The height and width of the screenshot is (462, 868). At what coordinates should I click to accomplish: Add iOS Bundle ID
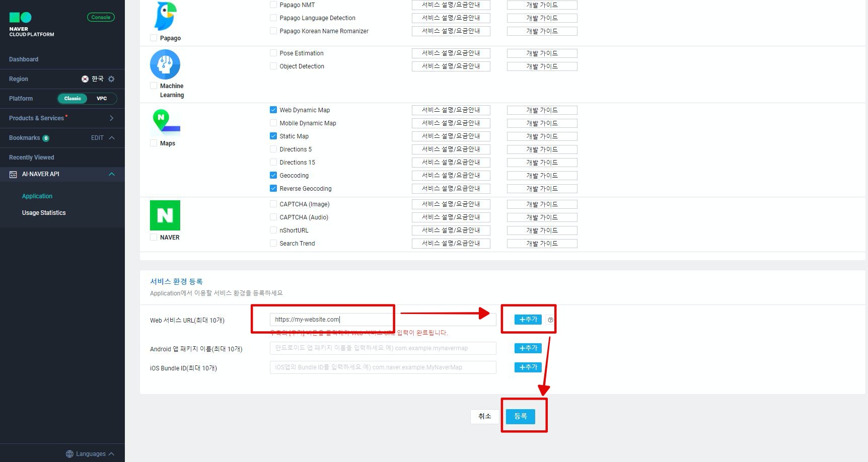tap(528, 367)
